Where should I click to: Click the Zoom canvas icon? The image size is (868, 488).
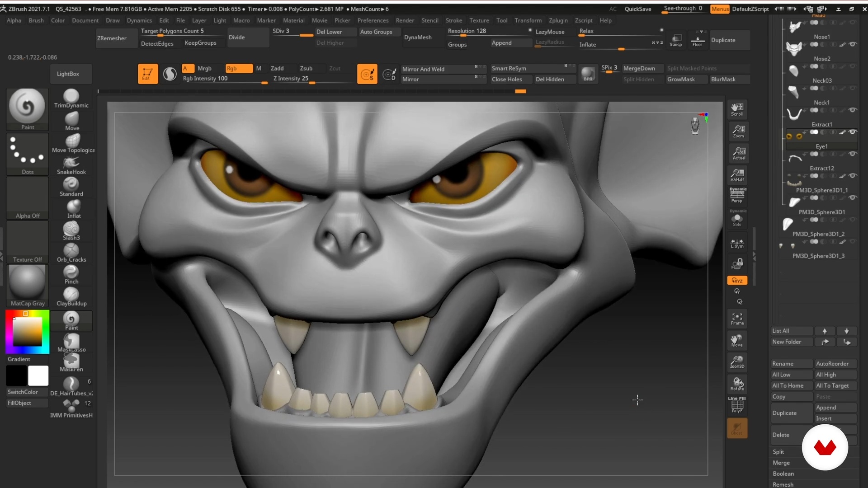pos(737,131)
